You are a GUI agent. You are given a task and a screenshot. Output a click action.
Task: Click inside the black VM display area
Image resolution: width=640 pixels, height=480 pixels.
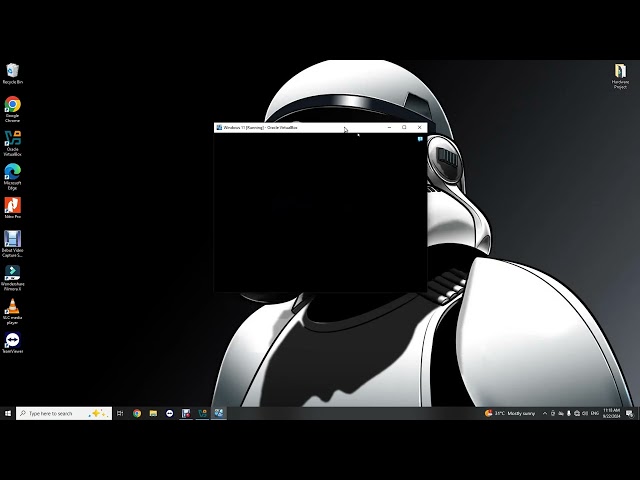[x=320, y=212]
